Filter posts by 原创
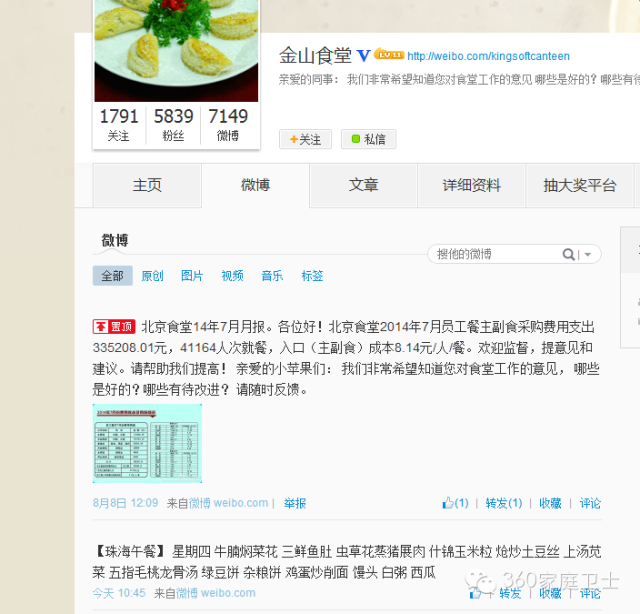Viewport: 640px width, 614px height. 152,276
